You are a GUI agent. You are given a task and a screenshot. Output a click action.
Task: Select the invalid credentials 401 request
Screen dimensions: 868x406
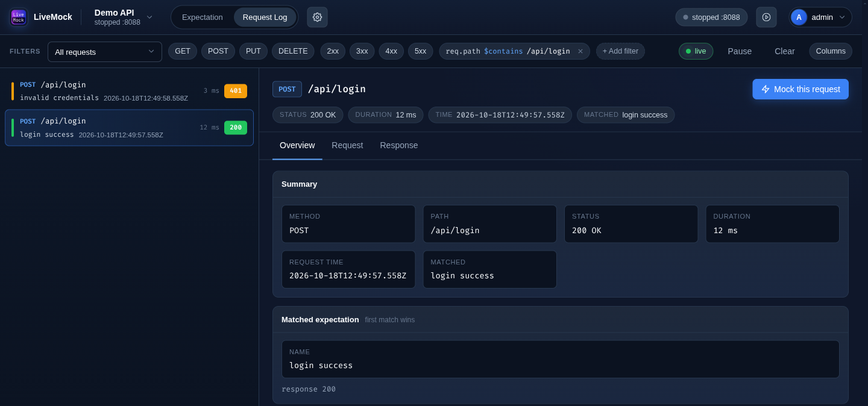[129, 91]
